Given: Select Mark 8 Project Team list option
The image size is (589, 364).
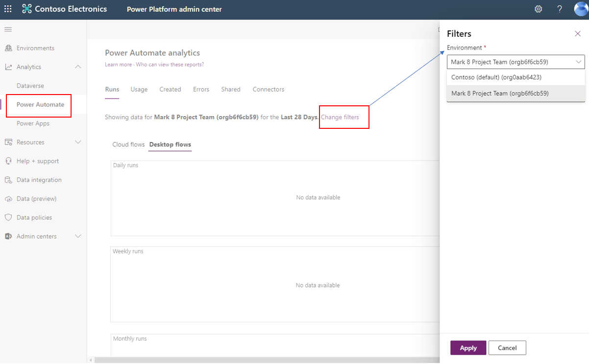Looking at the screenshot, I should pos(515,93).
